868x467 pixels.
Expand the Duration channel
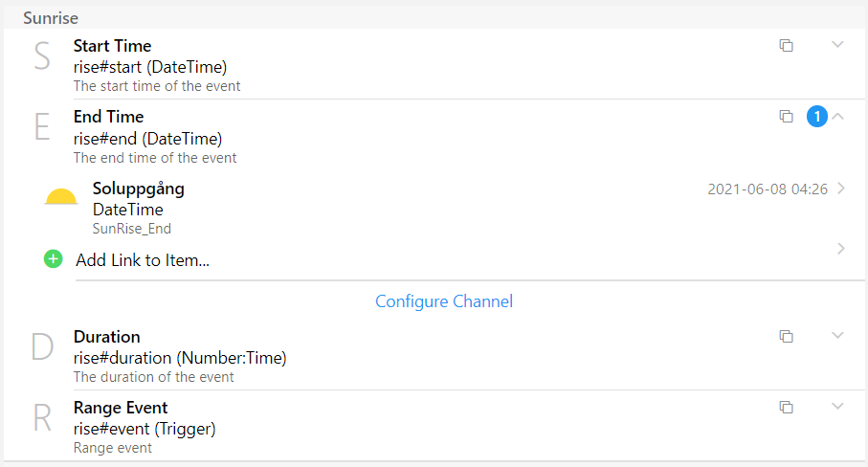coord(837,336)
